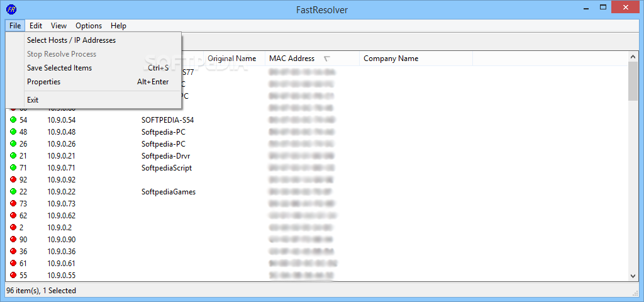Click host name SoftpediaGames
Screen dimensions: 644x302
[169, 191]
